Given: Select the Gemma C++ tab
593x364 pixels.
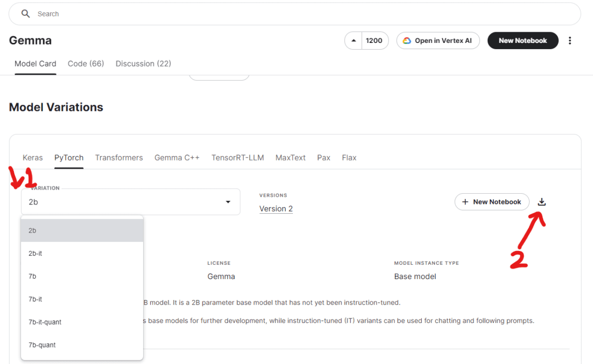Looking at the screenshot, I should (x=177, y=157).
